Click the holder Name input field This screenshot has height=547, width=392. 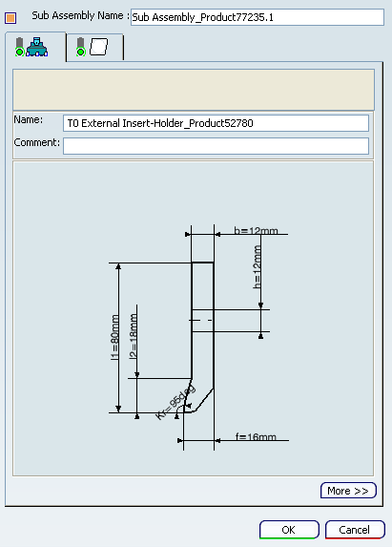click(217, 123)
